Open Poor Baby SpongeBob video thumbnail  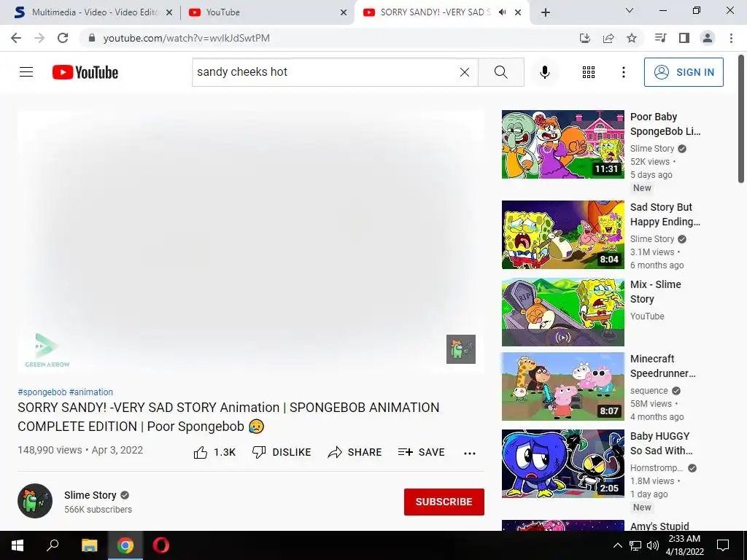click(x=562, y=144)
